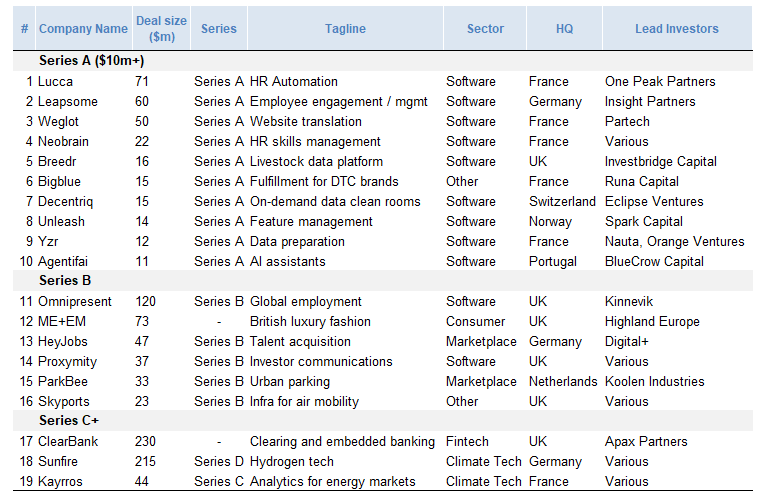Select the ClearBank company name
Viewport: 757px width, 500px height.
(x=68, y=442)
